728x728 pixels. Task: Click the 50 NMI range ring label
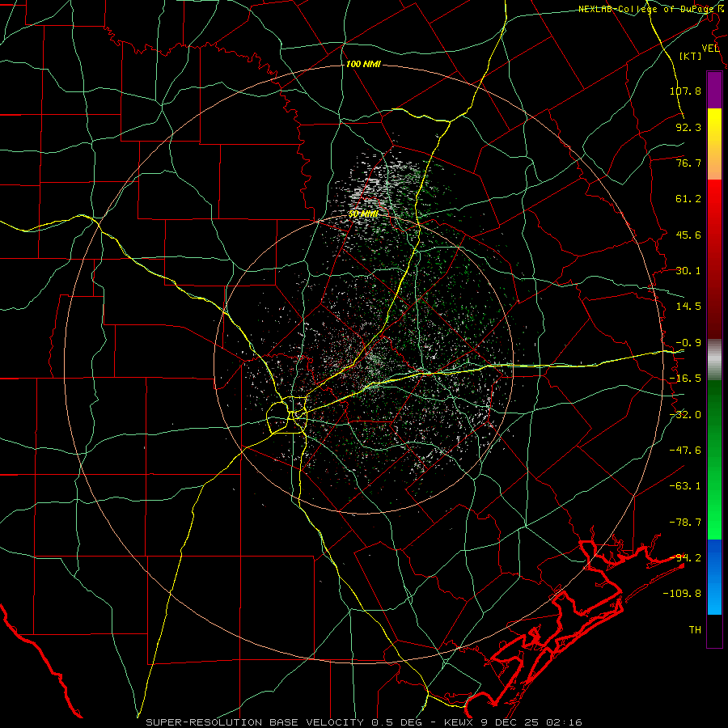click(x=363, y=214)
